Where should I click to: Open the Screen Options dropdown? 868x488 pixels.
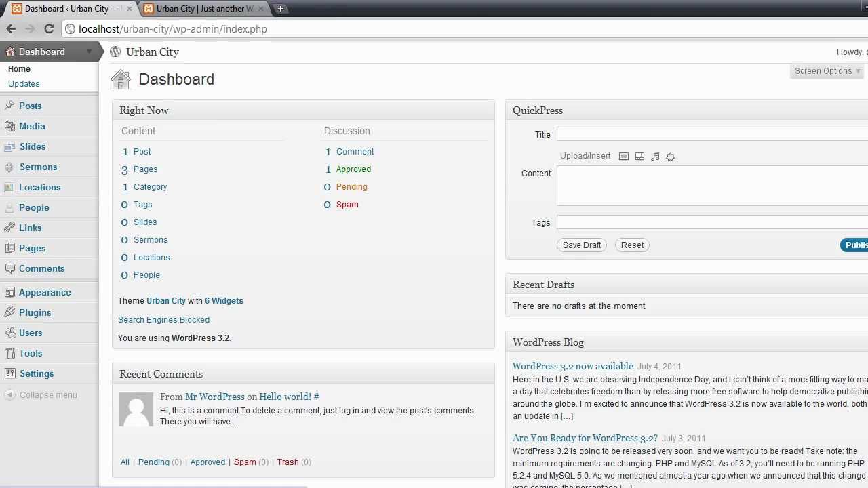coord(827,71)
